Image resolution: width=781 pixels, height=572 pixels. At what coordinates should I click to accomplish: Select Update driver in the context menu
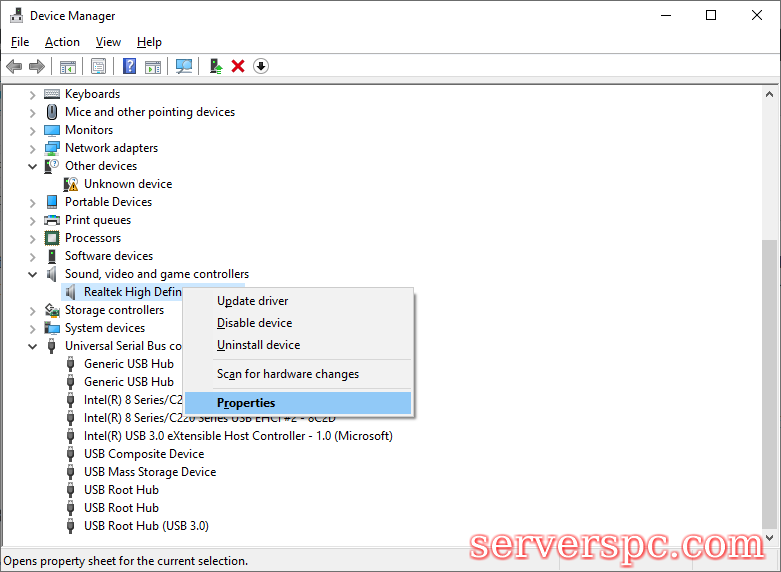(252, 301)
